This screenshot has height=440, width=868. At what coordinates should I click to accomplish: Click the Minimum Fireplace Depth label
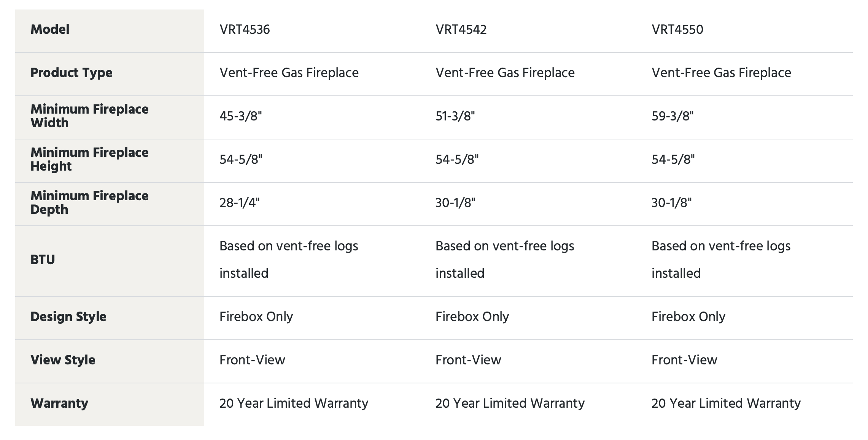click(x=89, y=203)
